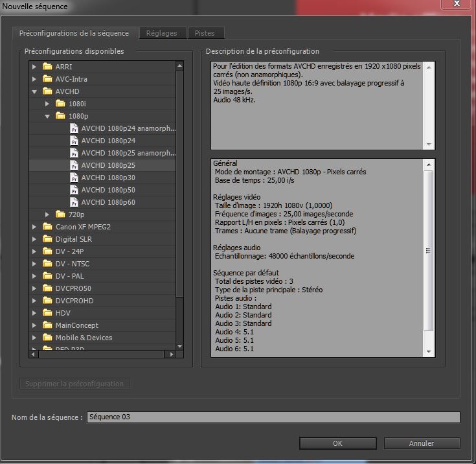Image resolution: width=476 pixels, height=464 pixels.
Task: Click the settings summary scroll up arrow
Action: click(429, 165)
